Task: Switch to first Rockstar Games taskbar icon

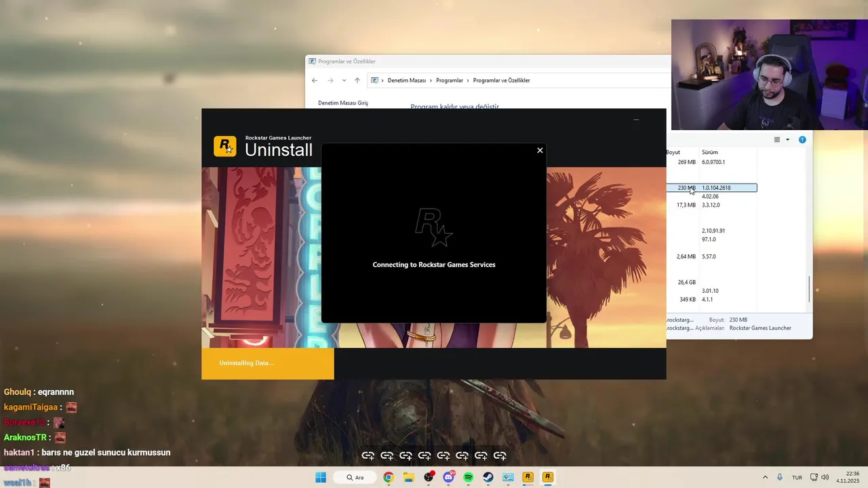Action: pyautogui.click(x=528, y=477)
